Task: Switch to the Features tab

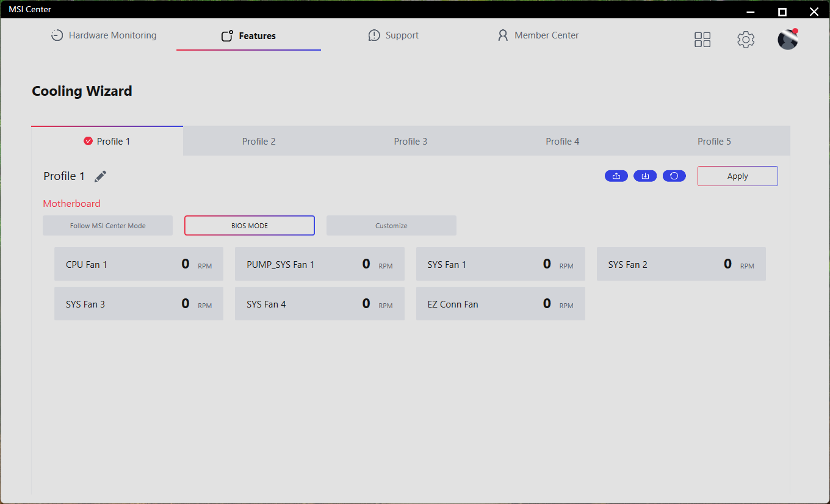Action: pyautogui.click(x=248, y=36)
